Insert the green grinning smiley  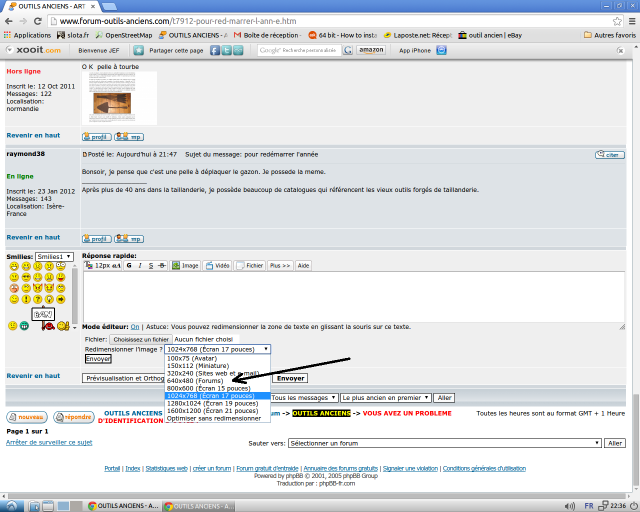click(24, 325)
